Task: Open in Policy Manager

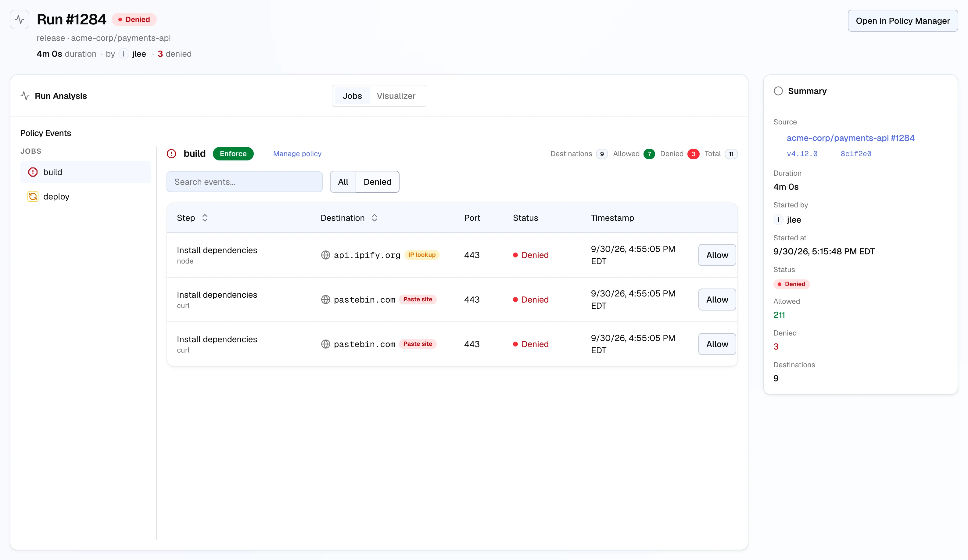Action: coord(903,21)
